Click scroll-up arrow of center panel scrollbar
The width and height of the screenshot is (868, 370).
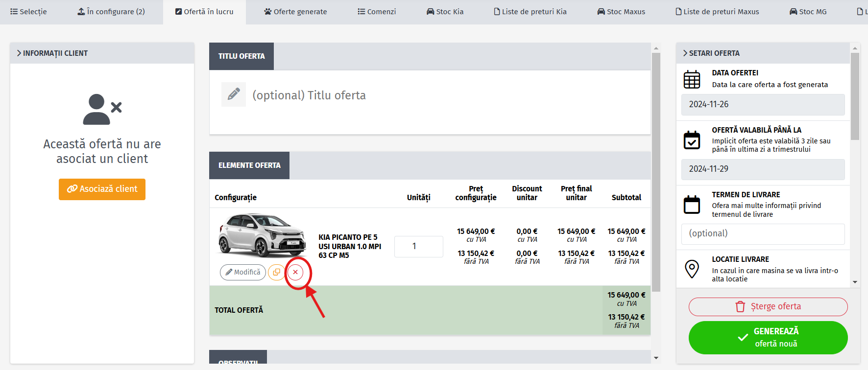pos(656,48)
